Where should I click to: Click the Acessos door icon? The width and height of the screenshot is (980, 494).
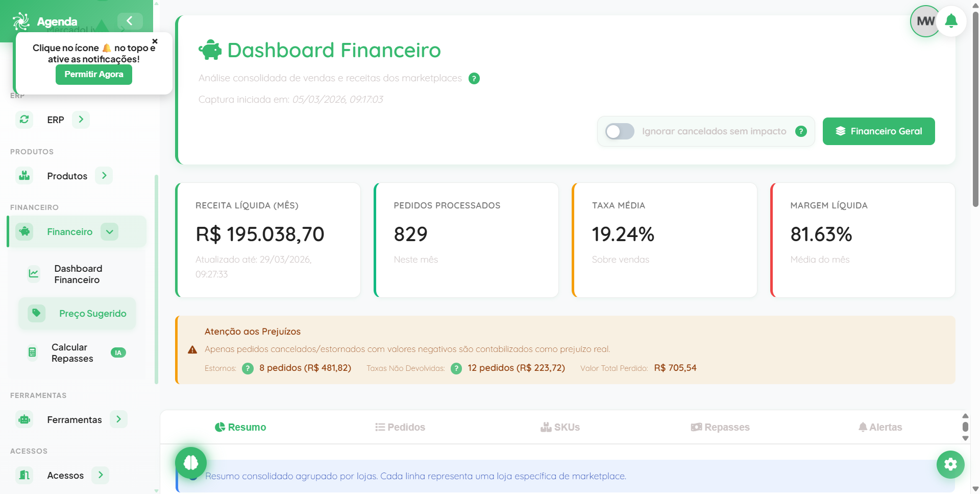coord(24,475)
